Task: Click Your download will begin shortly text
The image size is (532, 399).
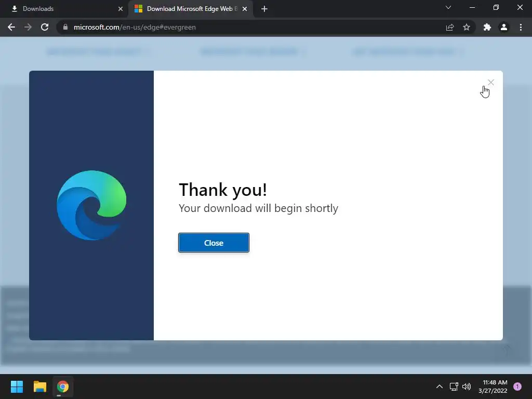Action: point(259,208)
